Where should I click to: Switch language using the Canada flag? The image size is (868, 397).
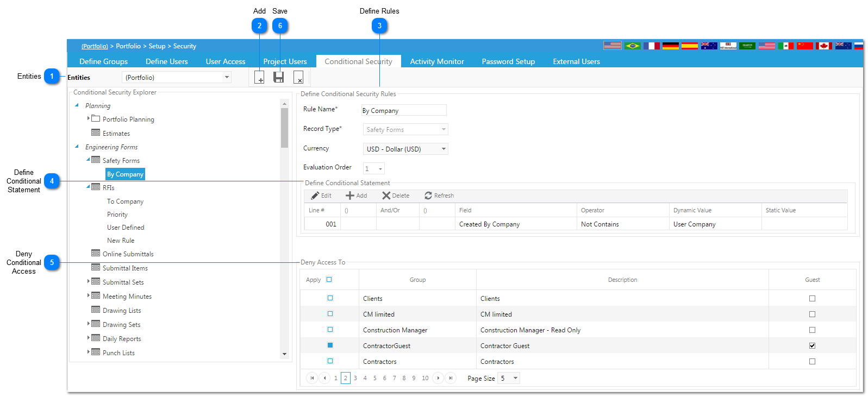(824, 46)
